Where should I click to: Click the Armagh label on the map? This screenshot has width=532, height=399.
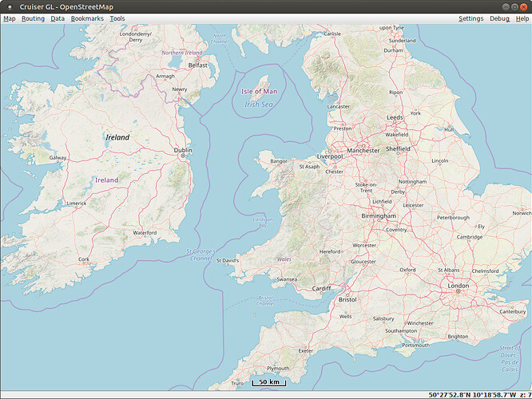click(165, 77)
